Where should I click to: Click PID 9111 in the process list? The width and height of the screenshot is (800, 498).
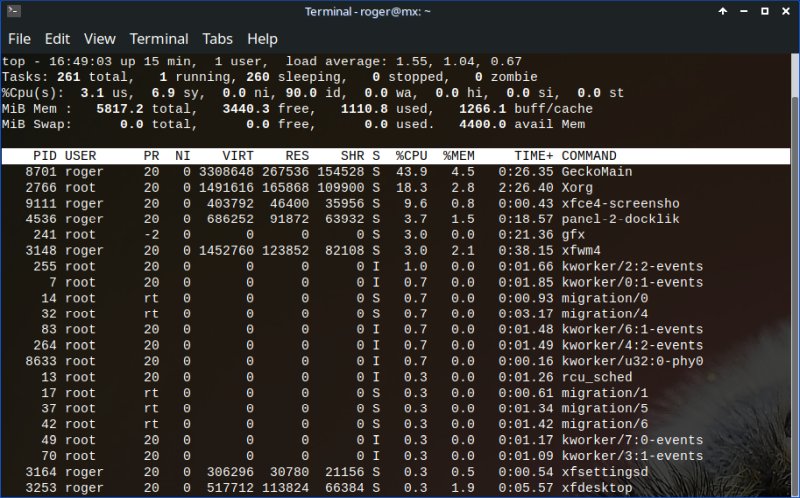click(41, 204)
